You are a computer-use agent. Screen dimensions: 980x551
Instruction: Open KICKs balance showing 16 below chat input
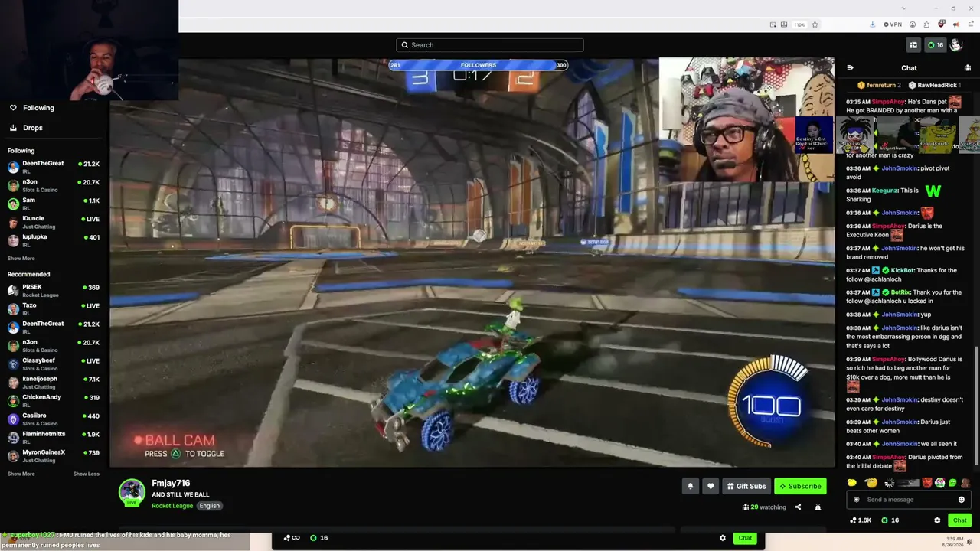(890, 520)
